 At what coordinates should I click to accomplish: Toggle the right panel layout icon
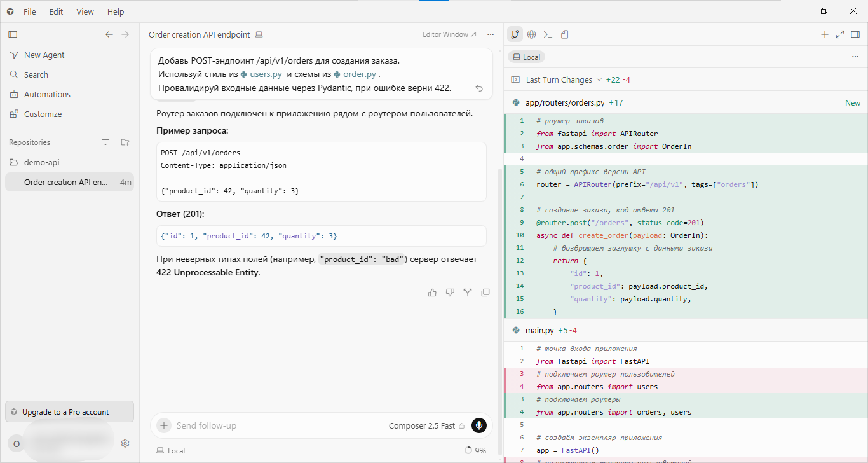pyautogui.click(x=855, y=34)
